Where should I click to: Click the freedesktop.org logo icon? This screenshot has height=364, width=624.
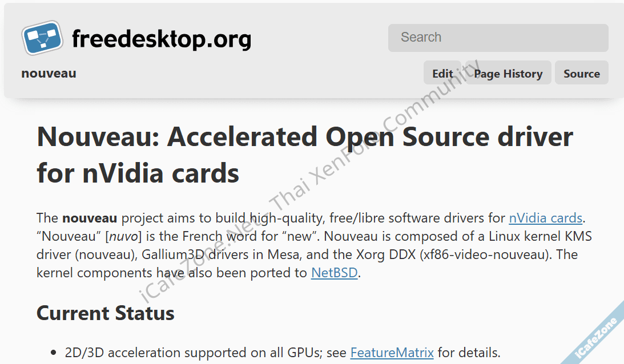click(x=42, y=38)
